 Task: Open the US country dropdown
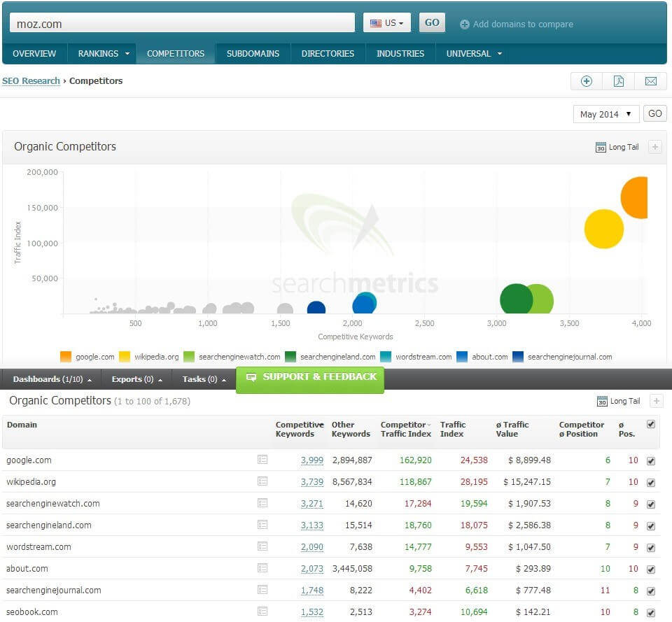(386, 23)
